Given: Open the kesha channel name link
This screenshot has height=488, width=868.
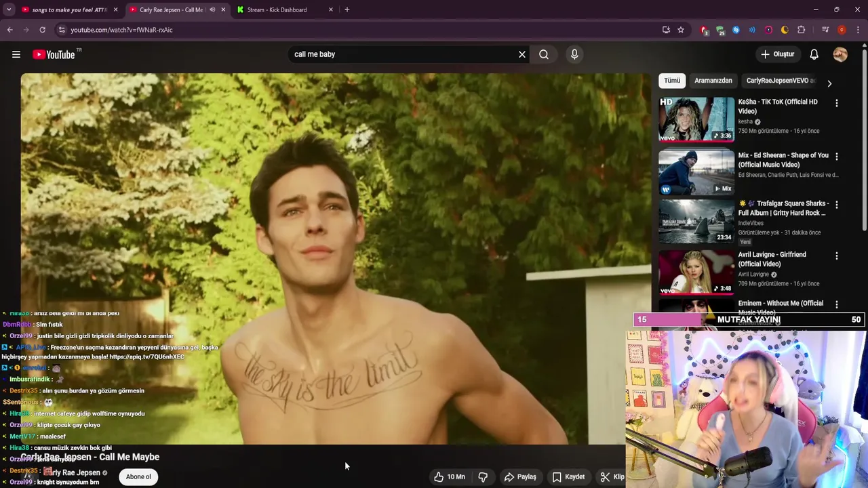Looking at the screenshot, I should pos(745,122).
